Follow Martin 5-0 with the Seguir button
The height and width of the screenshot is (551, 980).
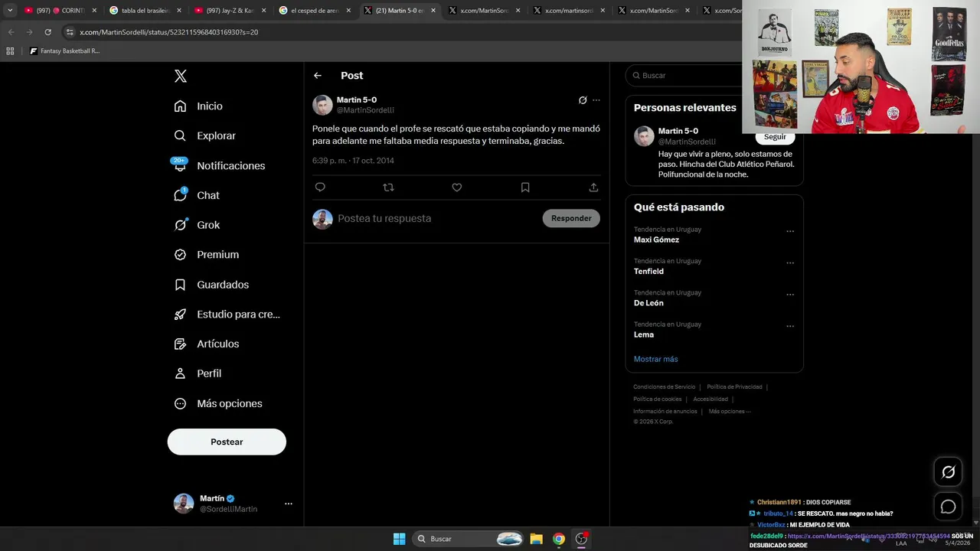pos(775,136)
